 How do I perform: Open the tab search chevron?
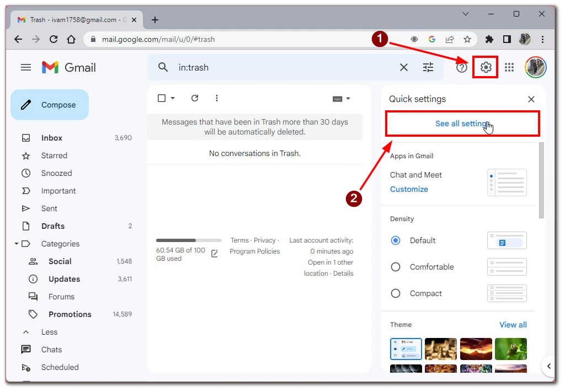[466, 14]
